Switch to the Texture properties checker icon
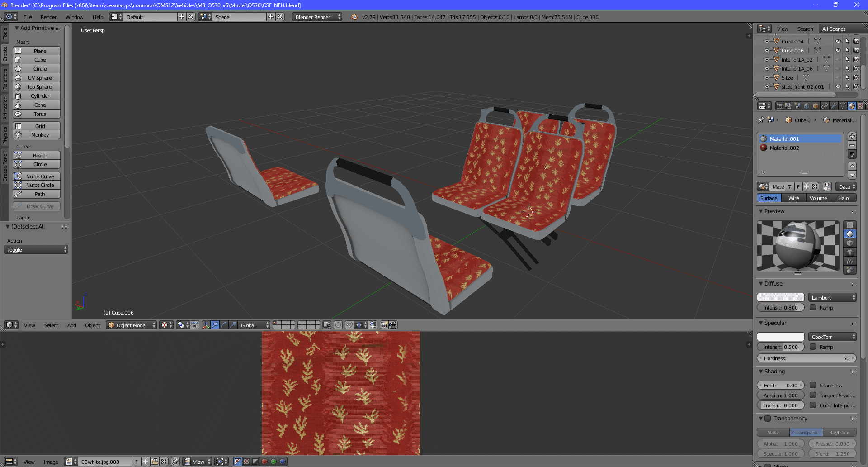This screenshot has height=467, width=868. click(x=861, y=106)
